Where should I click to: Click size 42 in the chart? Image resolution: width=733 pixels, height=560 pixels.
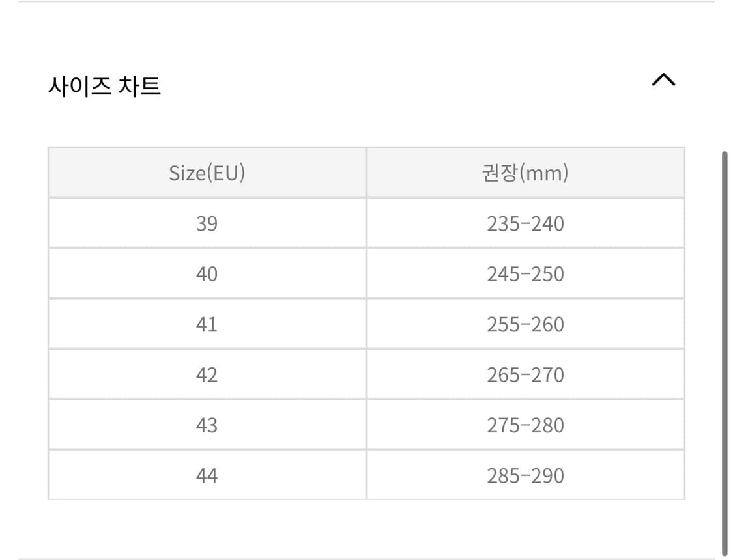click(x=207, y=374)
